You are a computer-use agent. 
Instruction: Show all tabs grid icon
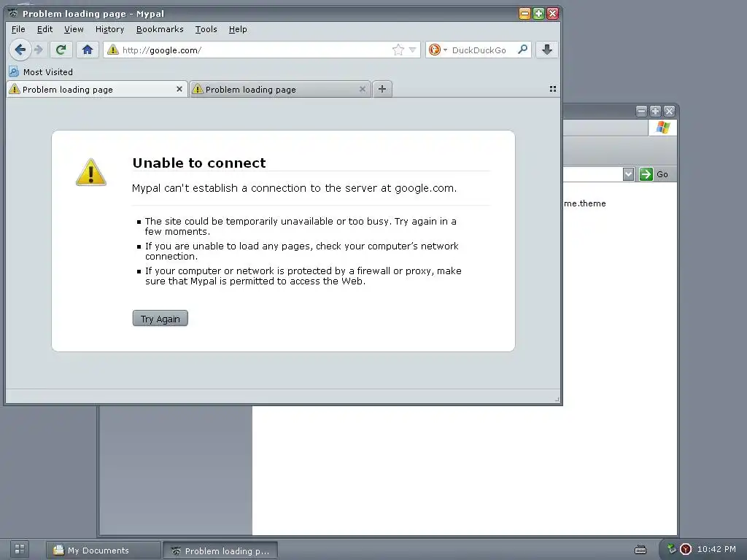coord(553,89)
